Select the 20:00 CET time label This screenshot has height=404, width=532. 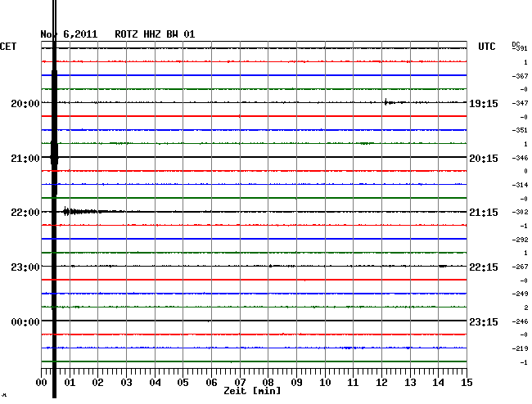click(x=25, y=103)
